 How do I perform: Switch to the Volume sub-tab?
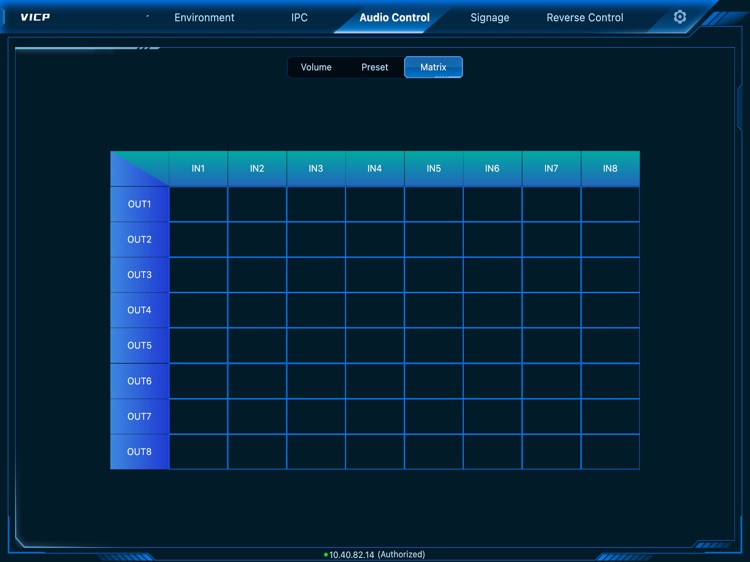pos(316,67)
